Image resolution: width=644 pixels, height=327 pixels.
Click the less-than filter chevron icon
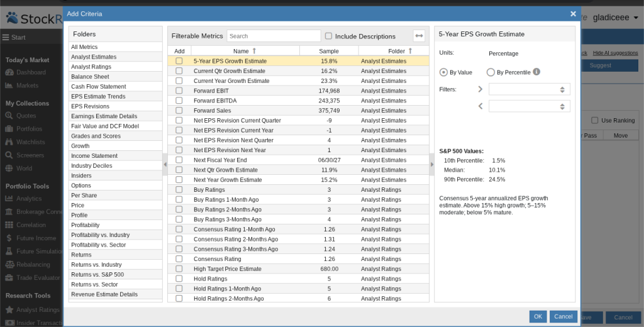[480, 106]
